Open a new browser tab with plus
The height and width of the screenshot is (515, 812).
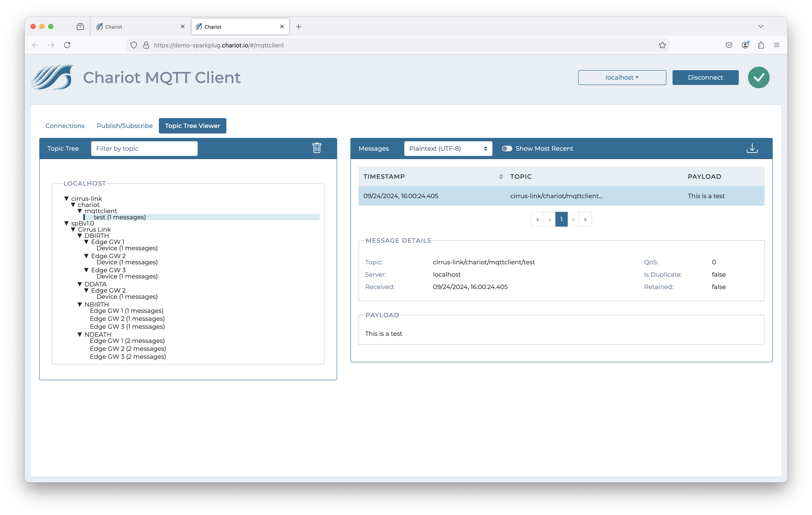click(298, 27)
